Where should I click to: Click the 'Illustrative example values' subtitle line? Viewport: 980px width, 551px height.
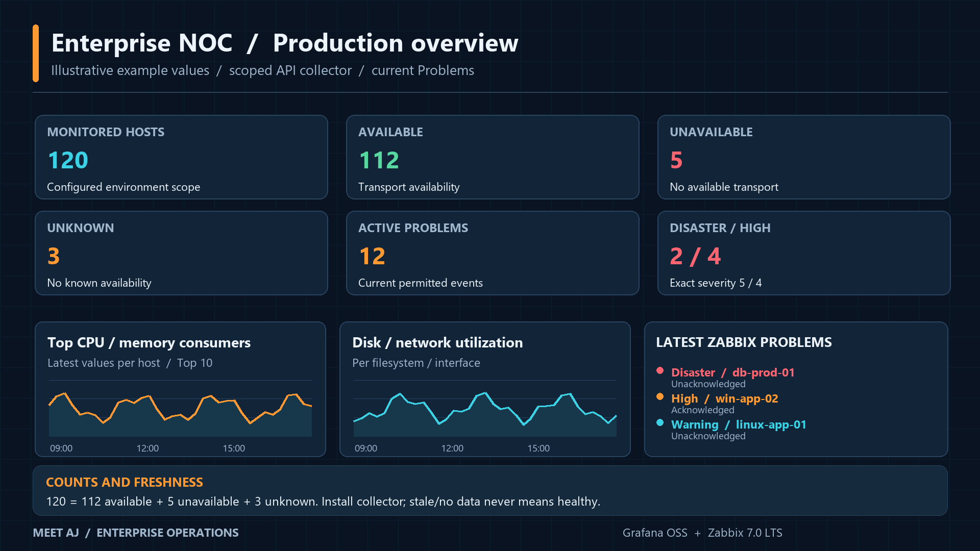262,70
